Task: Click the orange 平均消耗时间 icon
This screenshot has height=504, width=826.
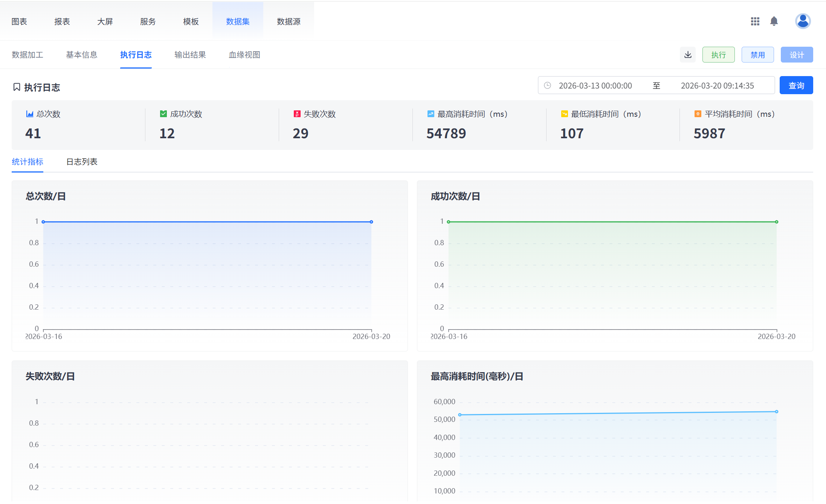Action: [x=698, y=114]
